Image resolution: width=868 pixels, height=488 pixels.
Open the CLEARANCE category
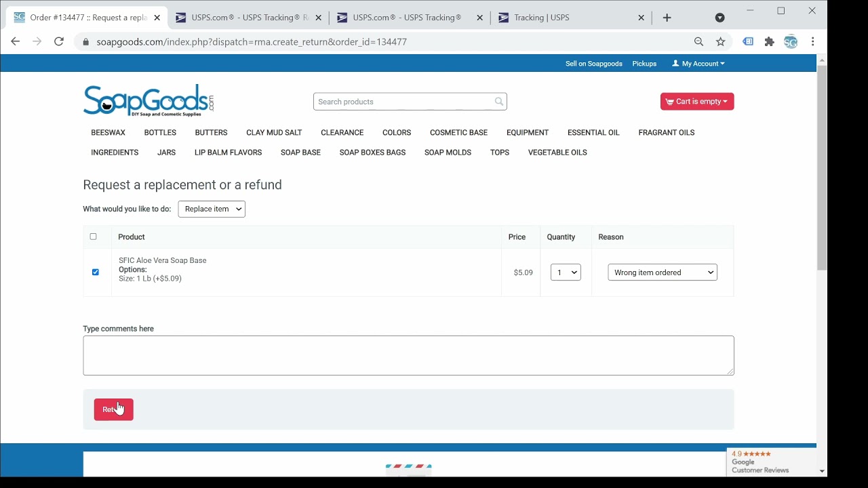(342, 133)
